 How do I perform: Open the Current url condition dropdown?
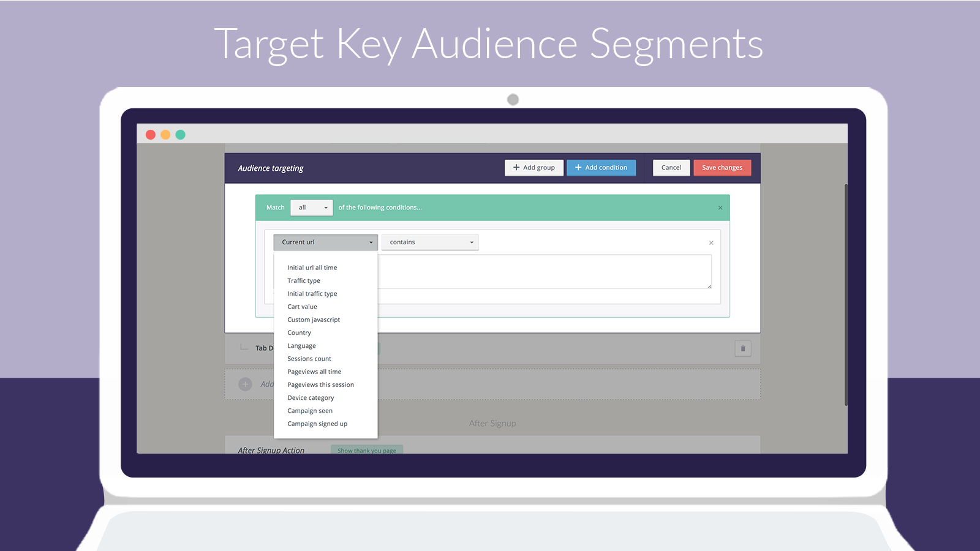325,242
